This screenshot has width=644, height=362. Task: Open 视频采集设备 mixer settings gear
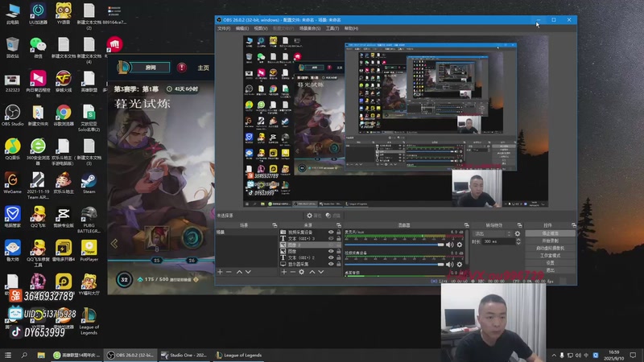coord(460,265)
